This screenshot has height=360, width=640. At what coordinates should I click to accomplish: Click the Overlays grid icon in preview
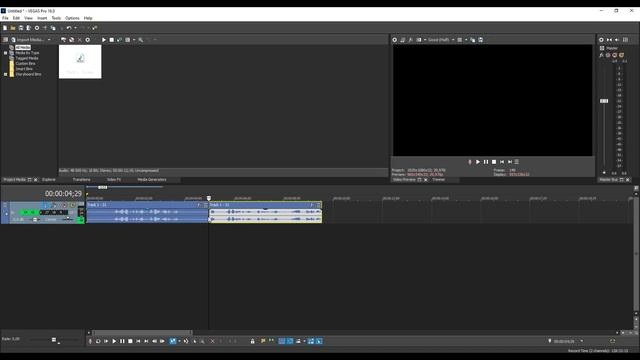point(460,40)
